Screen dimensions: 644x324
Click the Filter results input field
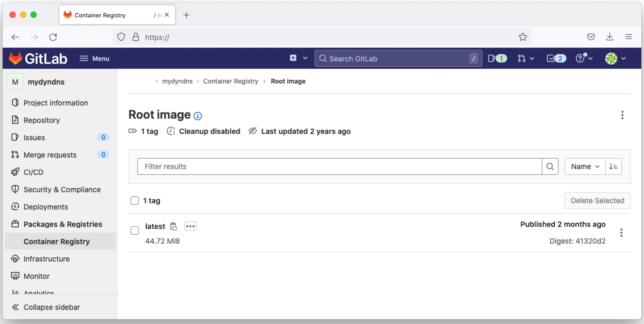click(340, 166)
